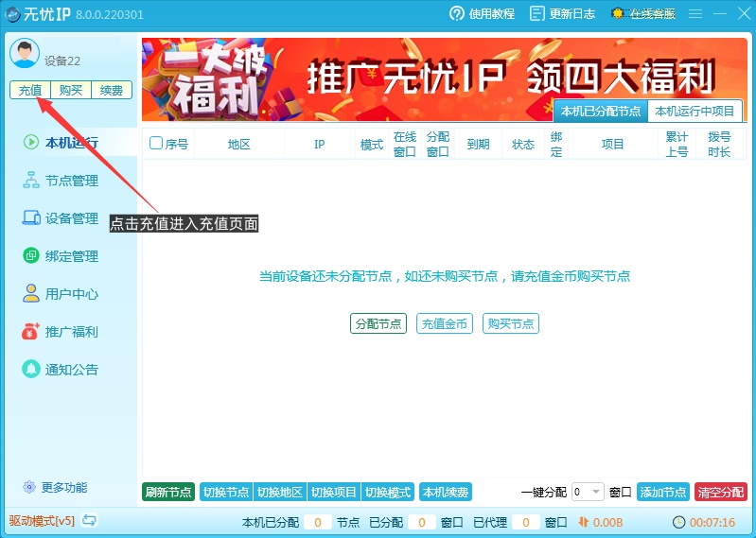Click the 到期 column header
The width and height of the screenshot is (756, 538).
pyautogui.click(x=478, y=144)
